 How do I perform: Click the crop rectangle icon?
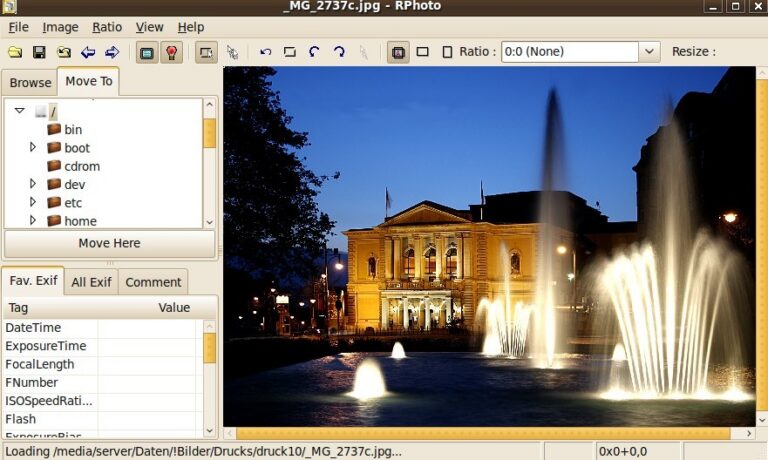[290, 52]
